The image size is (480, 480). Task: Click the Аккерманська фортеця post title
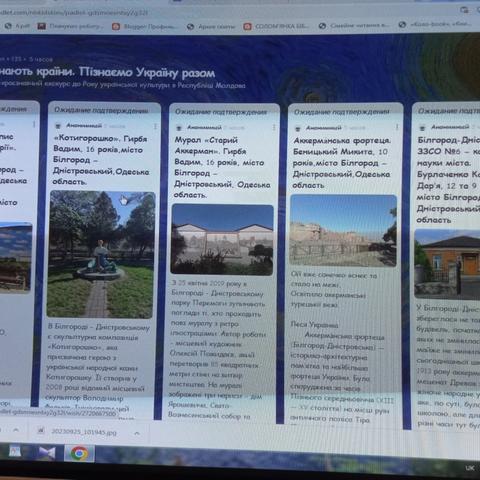(x=342, y=163)
